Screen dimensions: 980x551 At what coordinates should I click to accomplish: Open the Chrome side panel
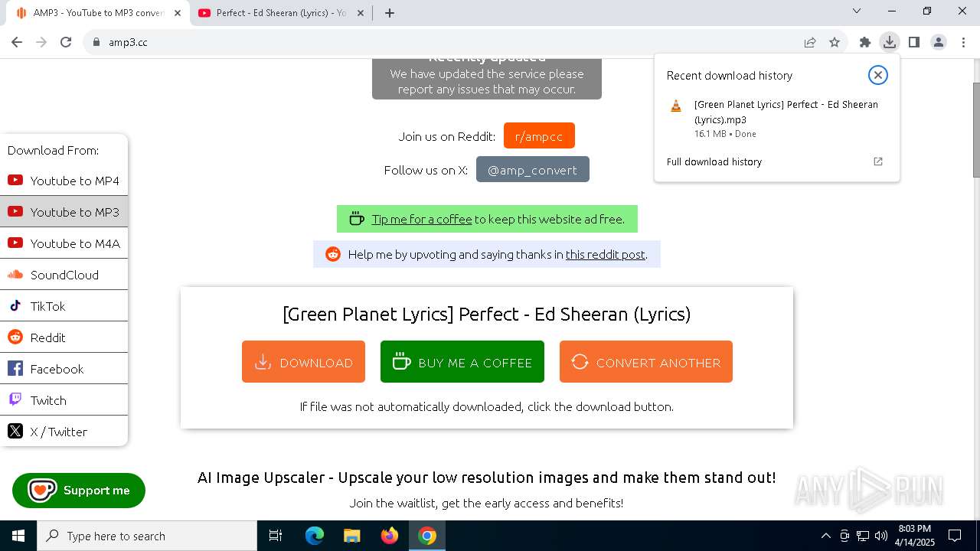pos(914,42)
